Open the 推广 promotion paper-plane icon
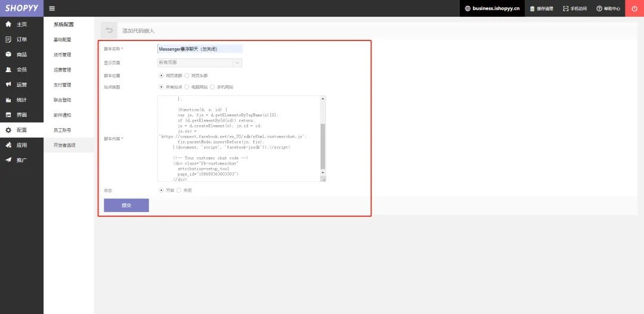 [x=8, y=160]
